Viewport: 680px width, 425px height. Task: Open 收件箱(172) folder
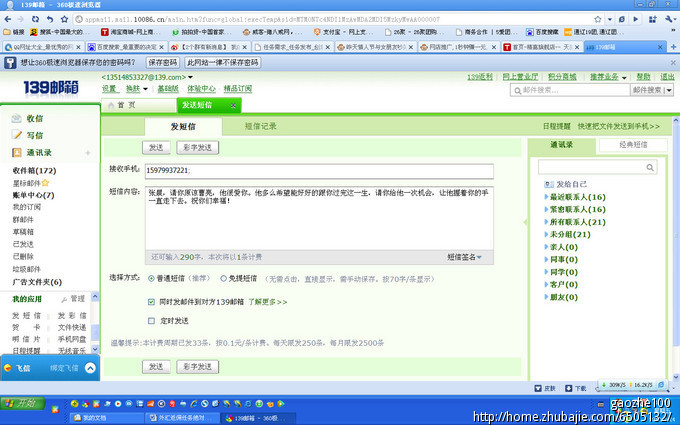tap(34, 170)
